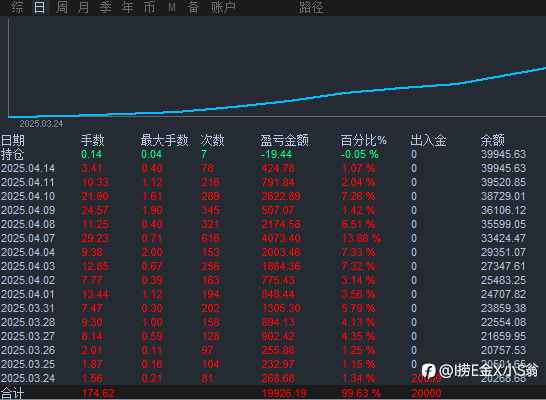Open the 周 weekly tab
This screenshot has width=546, height=400.
pos(62,7)
